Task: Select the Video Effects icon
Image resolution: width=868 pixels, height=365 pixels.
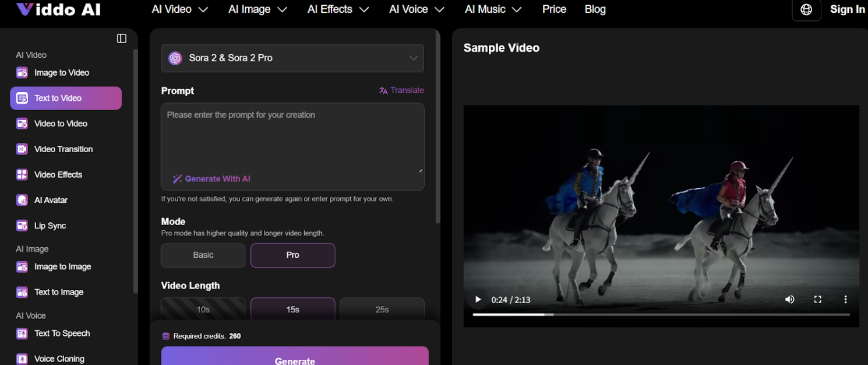Action: (22, 174)
